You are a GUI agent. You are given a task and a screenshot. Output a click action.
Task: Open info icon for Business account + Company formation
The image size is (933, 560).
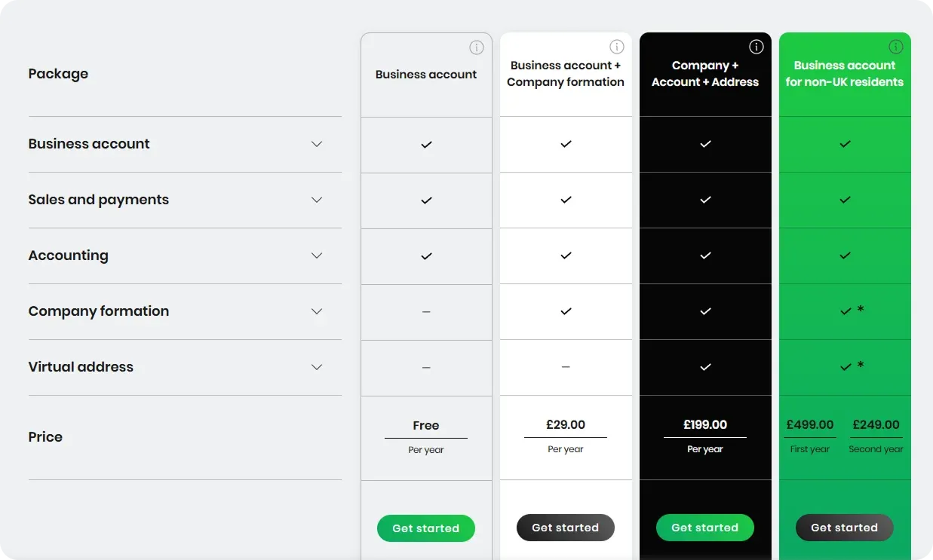(617, 47)
